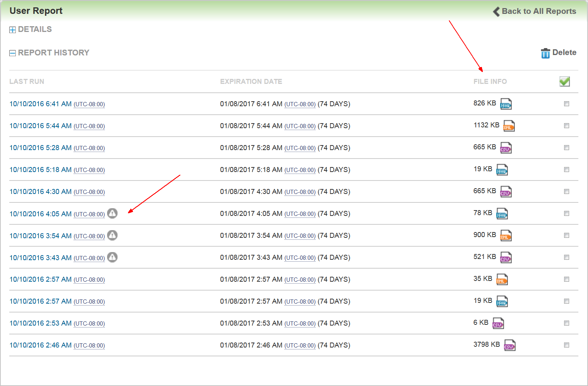Click the CSV file icon beside 6 KB

[x=498, y=323]
